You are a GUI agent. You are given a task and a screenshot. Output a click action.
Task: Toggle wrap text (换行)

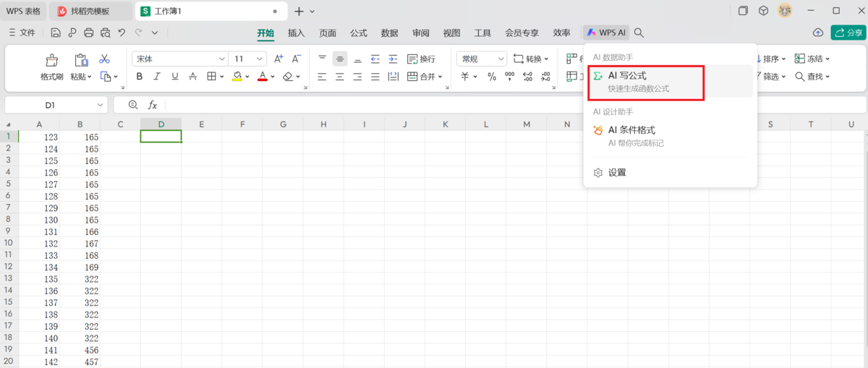[421, 59]
